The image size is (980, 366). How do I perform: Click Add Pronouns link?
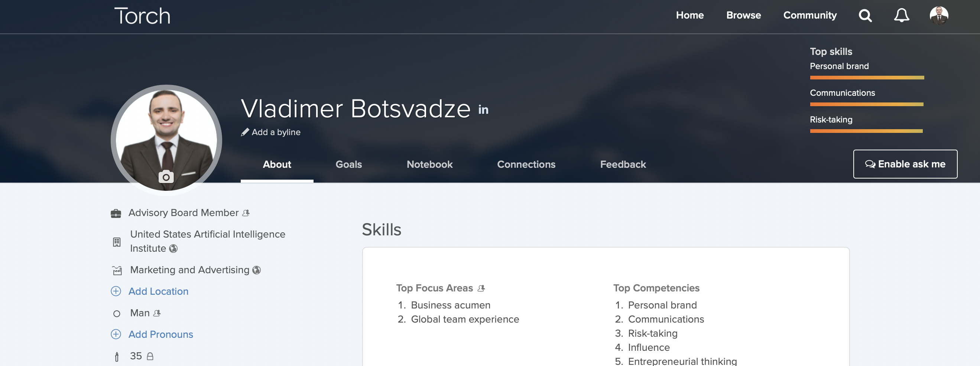click(160, 334)
